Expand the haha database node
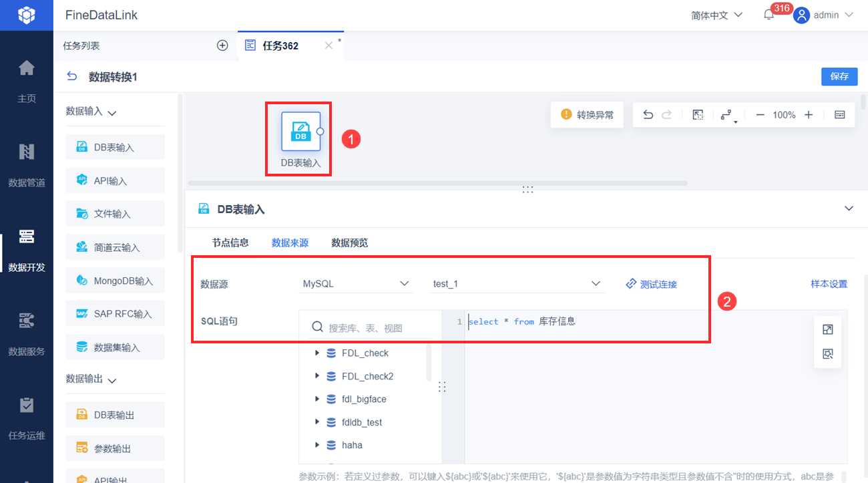The height and width of the screenshot is (483, 868). [317, 445]
